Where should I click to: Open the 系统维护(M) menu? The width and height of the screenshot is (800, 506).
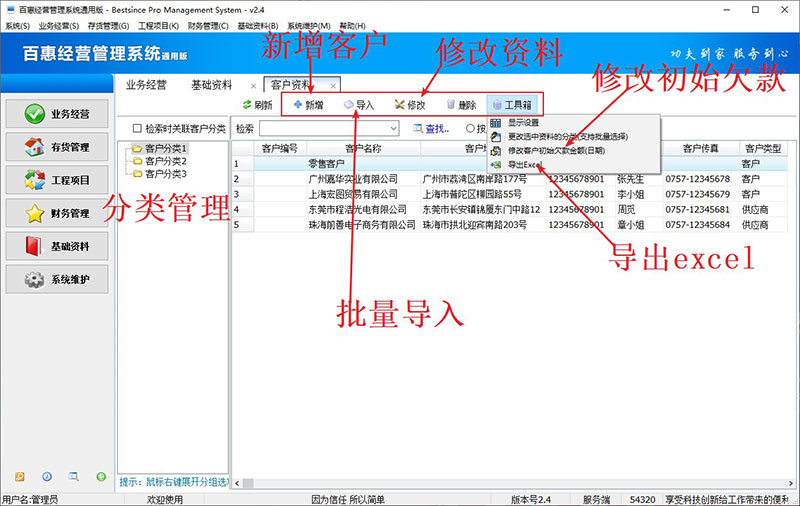309,26
